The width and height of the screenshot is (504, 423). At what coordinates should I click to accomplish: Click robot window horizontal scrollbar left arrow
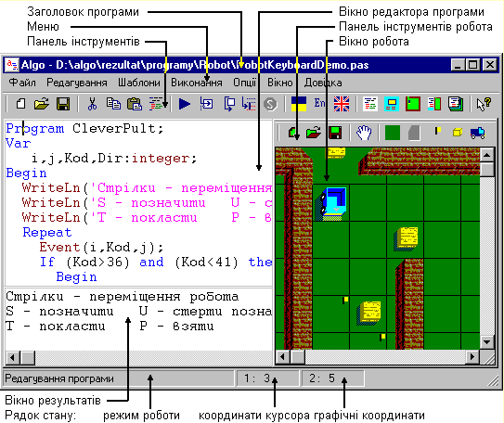[x=282, y=356]
